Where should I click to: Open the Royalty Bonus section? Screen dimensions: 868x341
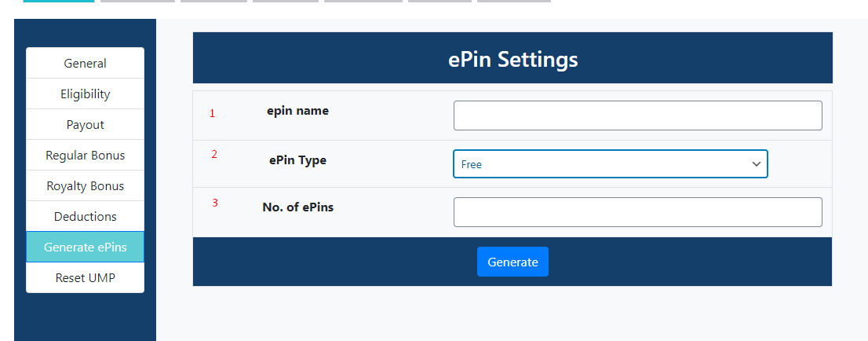tap(85, 185)
